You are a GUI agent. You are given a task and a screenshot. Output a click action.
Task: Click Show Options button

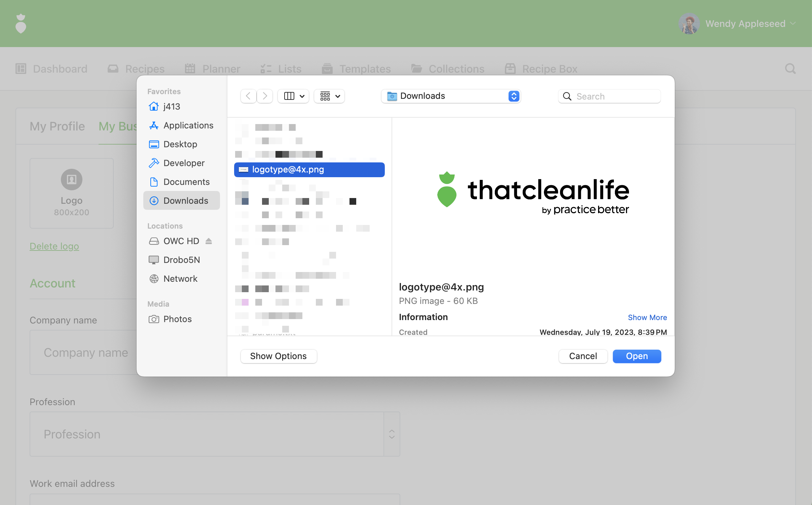(278, 356)
